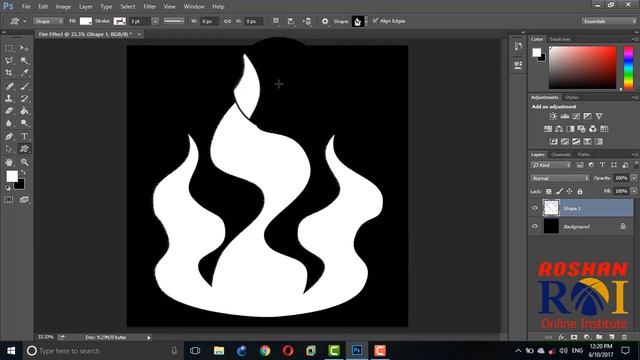Open the Shape tool mode dropdown
The width and height of the screenshot is (640, 360).
(x=48, y=21)
